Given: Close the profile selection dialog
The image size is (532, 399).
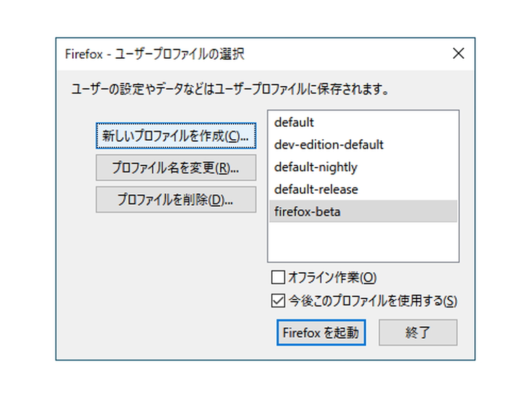Looking at the screenshot, I should pos(458,53).
